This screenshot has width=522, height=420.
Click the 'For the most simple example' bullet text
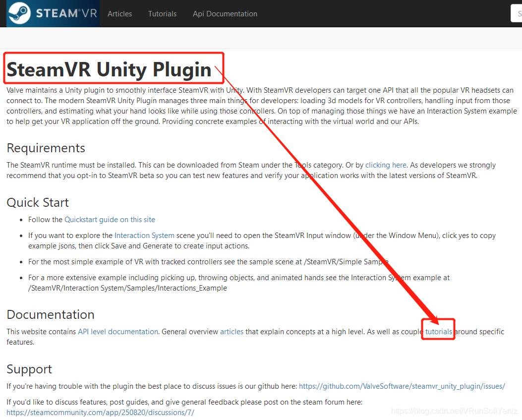coord(208,262)
